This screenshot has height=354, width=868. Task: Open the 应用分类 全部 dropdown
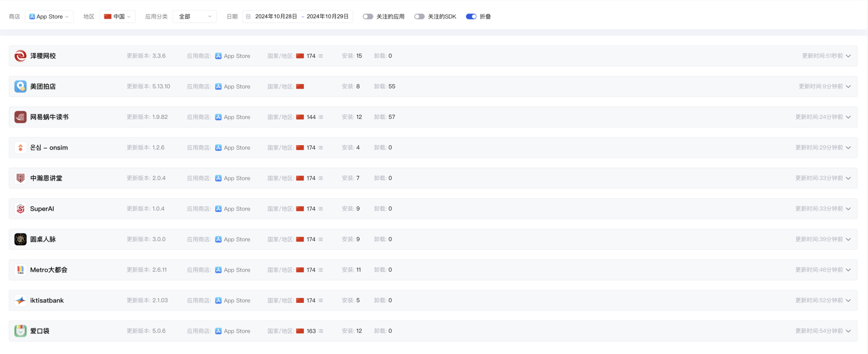(195, 17)
